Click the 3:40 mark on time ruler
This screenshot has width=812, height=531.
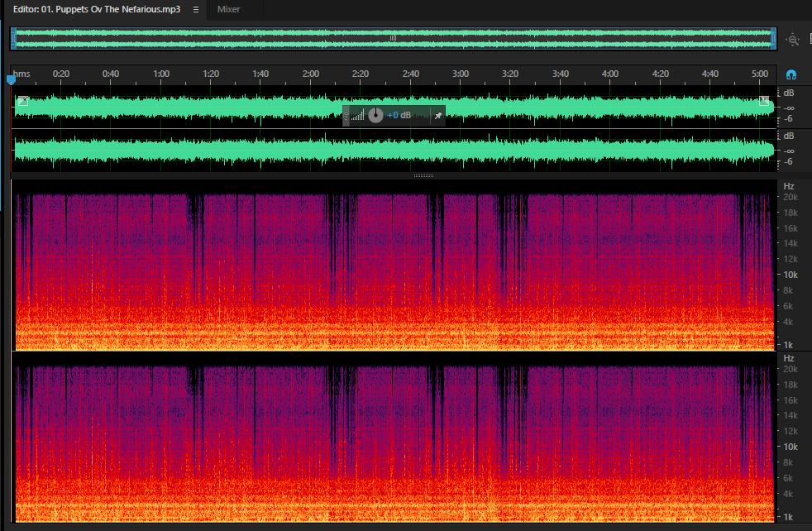click(x=561, y=74)
